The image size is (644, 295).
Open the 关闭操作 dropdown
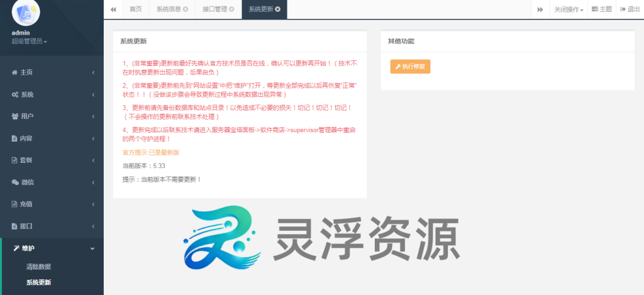[x=569, y=9]
